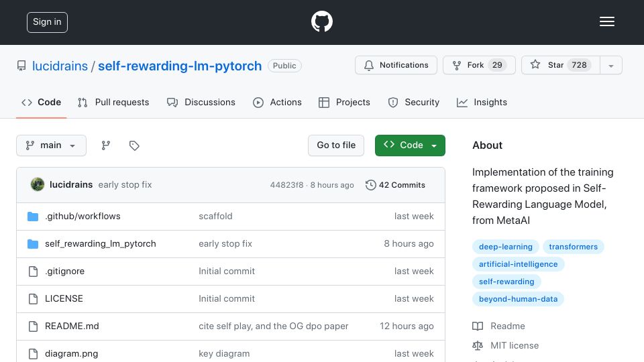Open the self_rewarding_lm_pytorch folder
Screen dimensions: 644x362
tap(101, 244)
